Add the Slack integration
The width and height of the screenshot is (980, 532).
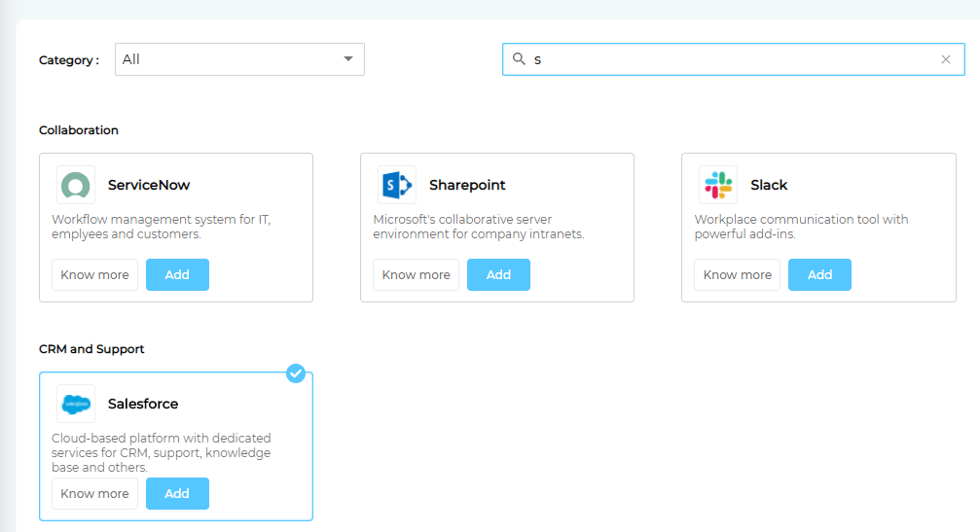point(819,275)
